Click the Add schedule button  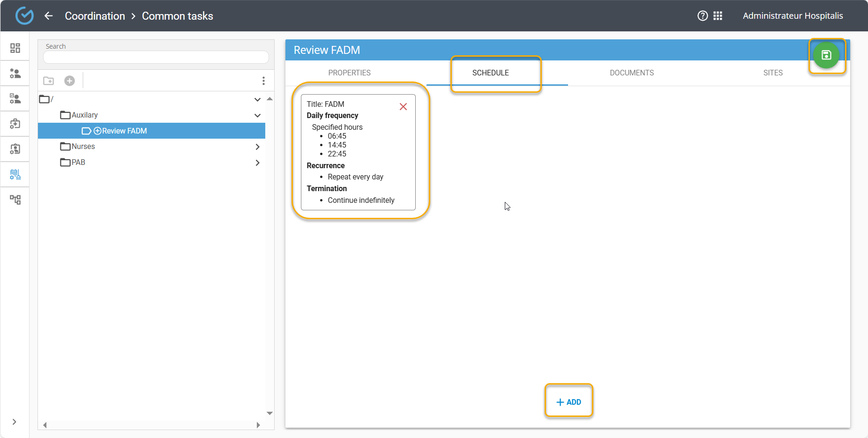tap(569, 402)
